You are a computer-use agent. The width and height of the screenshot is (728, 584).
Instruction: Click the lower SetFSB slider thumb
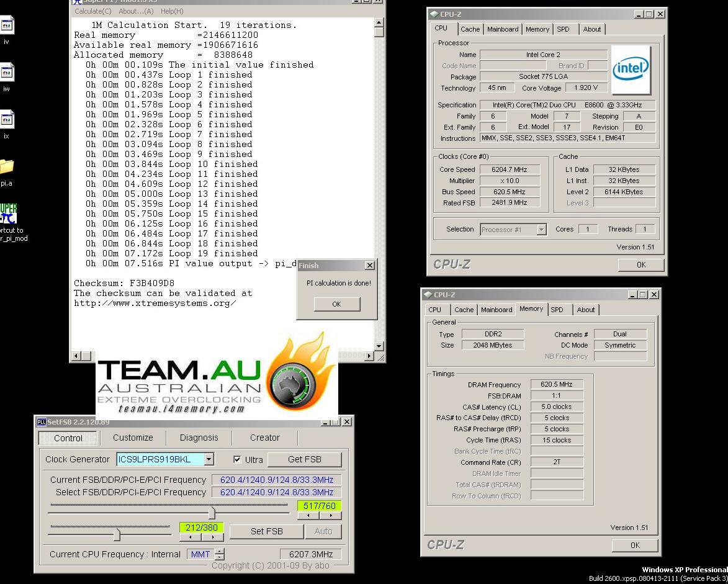(x=117, y=535)
